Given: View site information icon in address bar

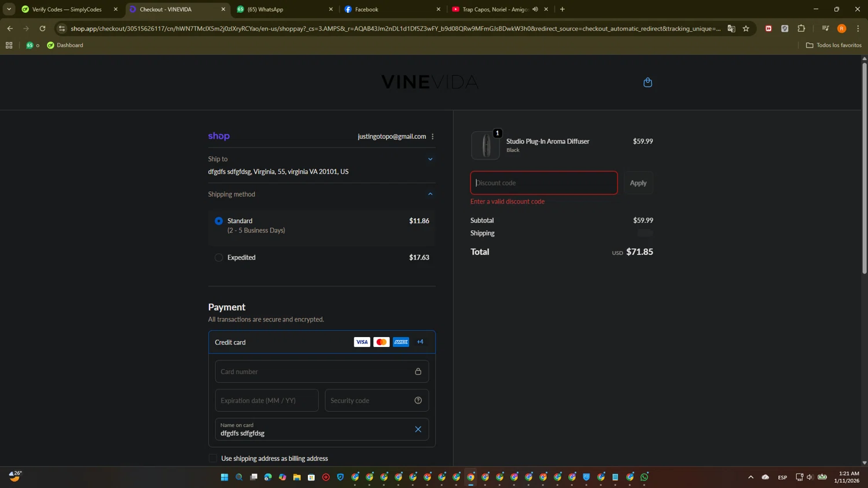Looking at the screenshot, I should pos(62,28).
